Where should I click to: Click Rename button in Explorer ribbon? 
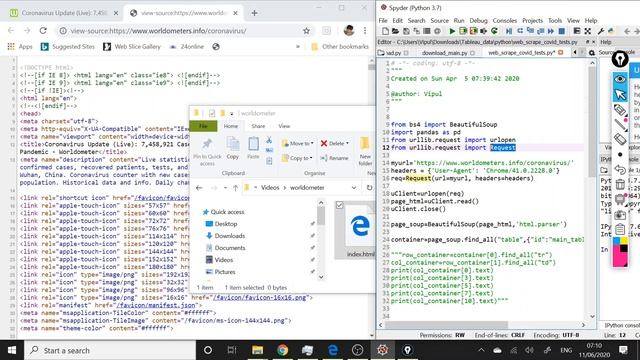334,158
